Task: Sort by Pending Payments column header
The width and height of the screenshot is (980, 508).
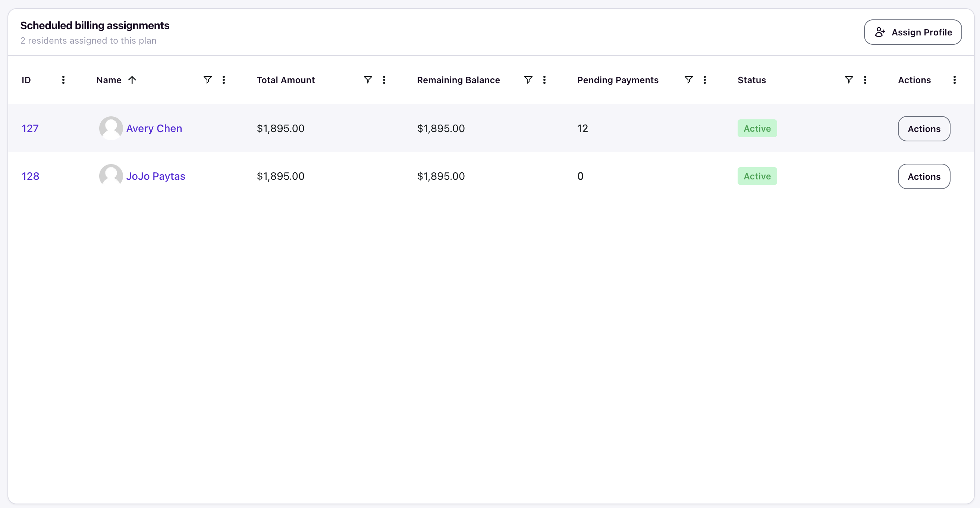Action: [x=618, y=80]
